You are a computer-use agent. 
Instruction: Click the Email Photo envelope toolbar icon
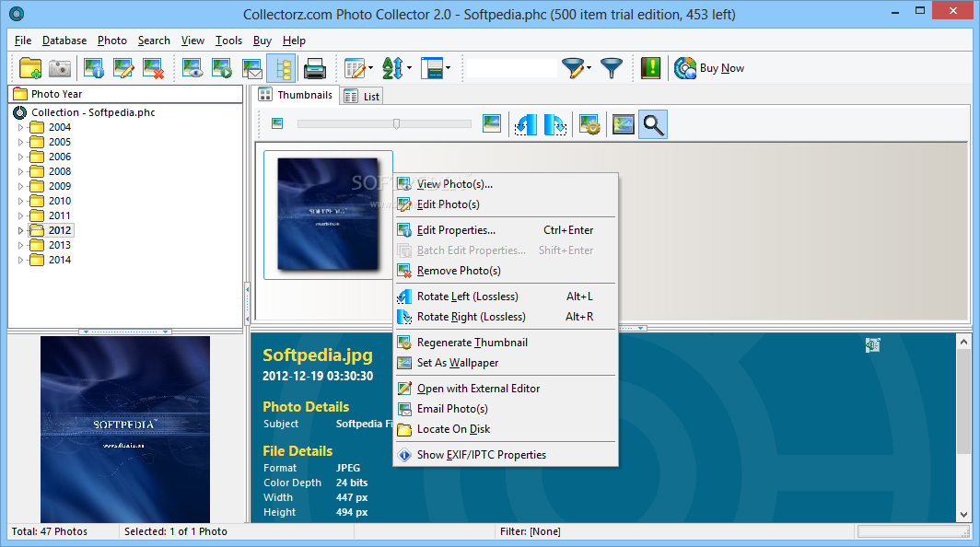pos(251,68)
